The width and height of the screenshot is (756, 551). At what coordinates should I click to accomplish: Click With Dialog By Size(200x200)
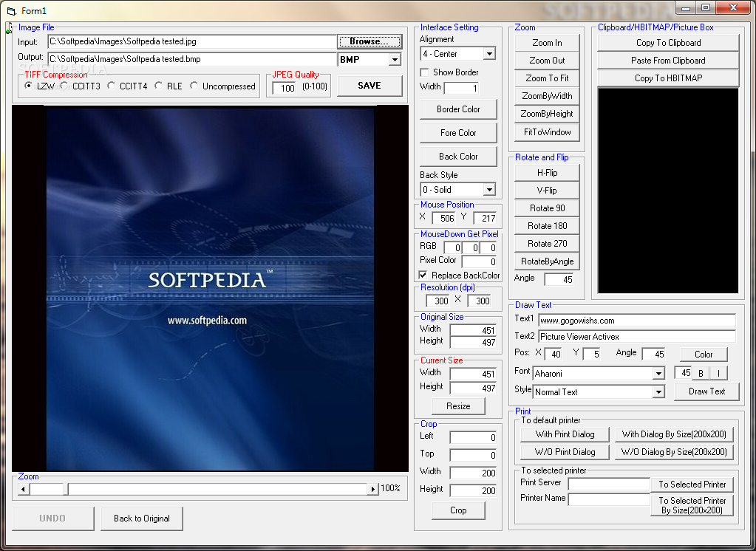click(674, 434)
